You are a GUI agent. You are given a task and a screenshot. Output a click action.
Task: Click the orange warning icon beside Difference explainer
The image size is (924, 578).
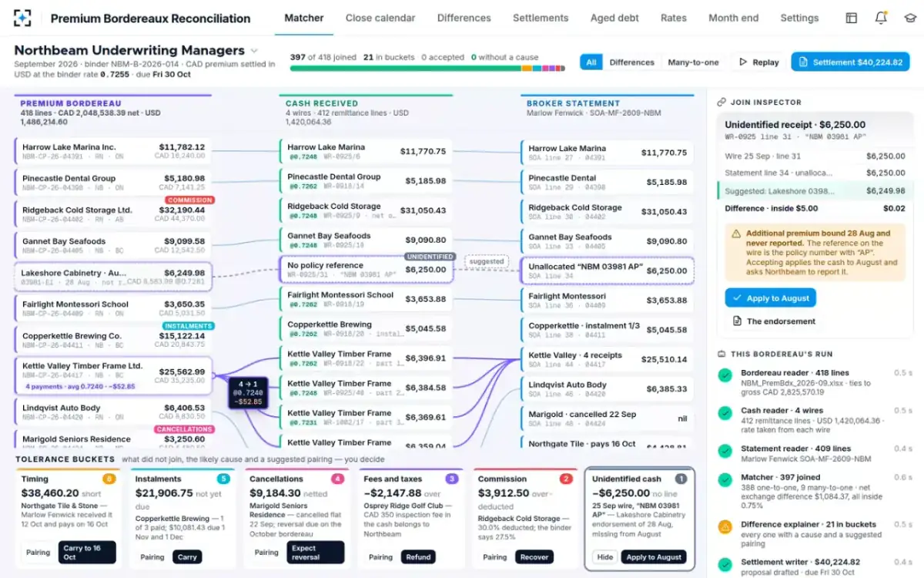pos(725,527)
